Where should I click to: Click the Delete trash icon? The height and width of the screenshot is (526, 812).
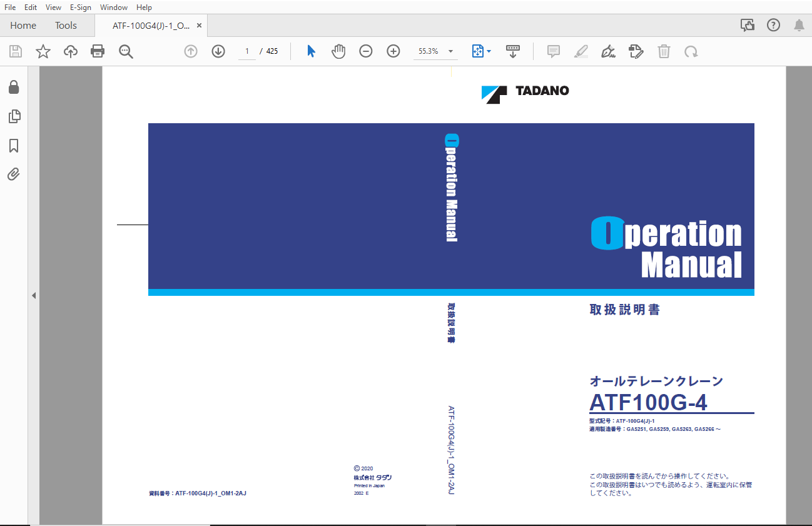(x=664, y=51)
